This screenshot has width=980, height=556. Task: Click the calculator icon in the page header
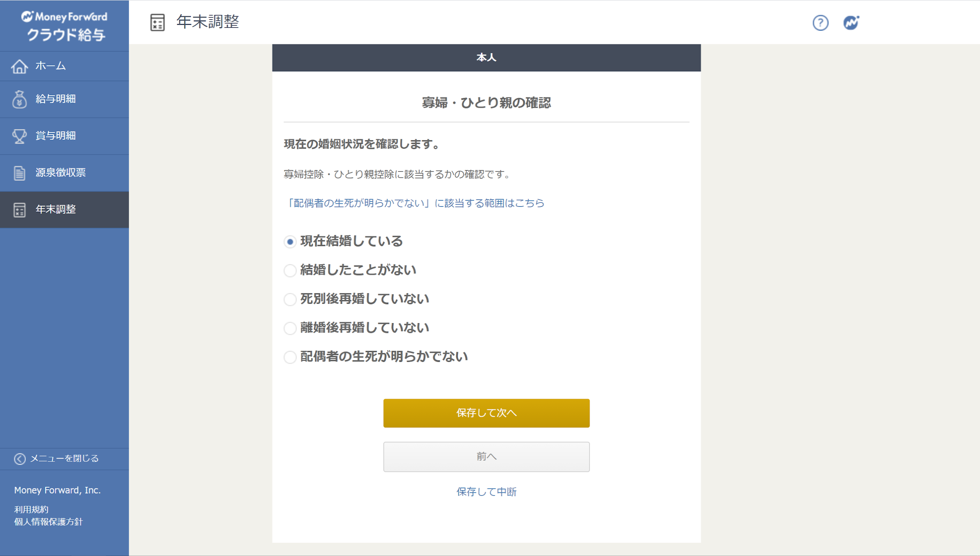[x=157, y=22]
